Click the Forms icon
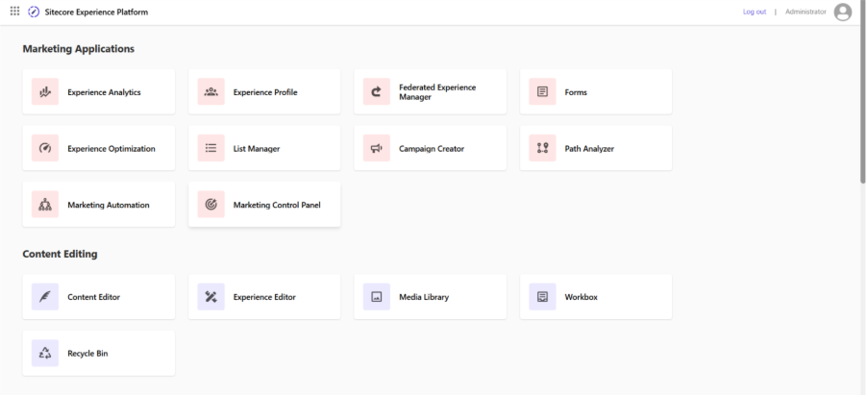The width and height of the screenshot is (868, 395). 543,92
